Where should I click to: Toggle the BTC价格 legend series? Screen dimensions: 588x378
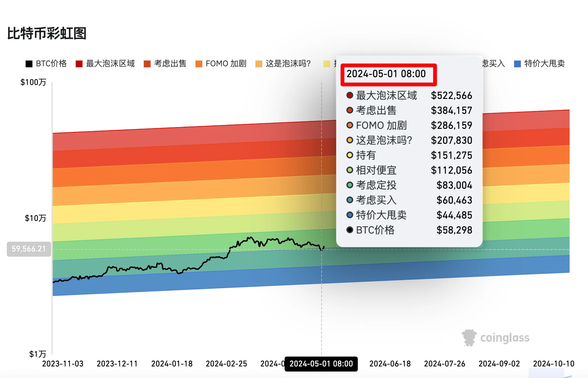coord(46,64)
